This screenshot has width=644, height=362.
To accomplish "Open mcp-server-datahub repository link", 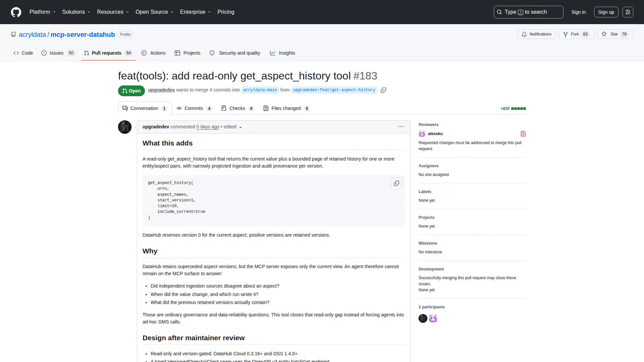I will [83, 35].
